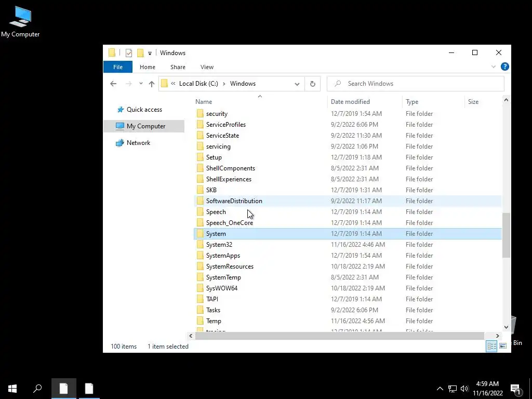The image size is (532, 399).
Task: Click the New Folder icon in title bar
Action: [x=140, y=53]
